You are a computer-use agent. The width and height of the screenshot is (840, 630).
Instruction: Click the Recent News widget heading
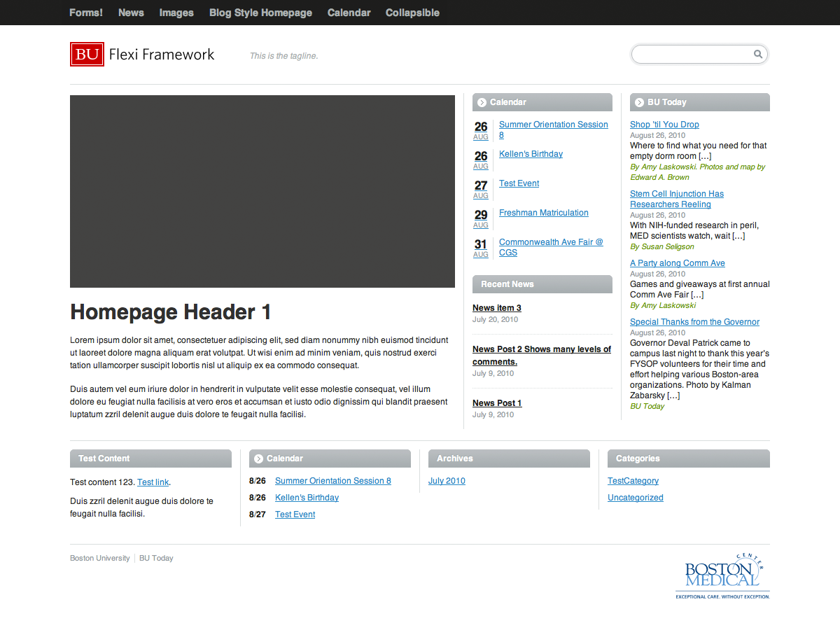tap(507, 284)
